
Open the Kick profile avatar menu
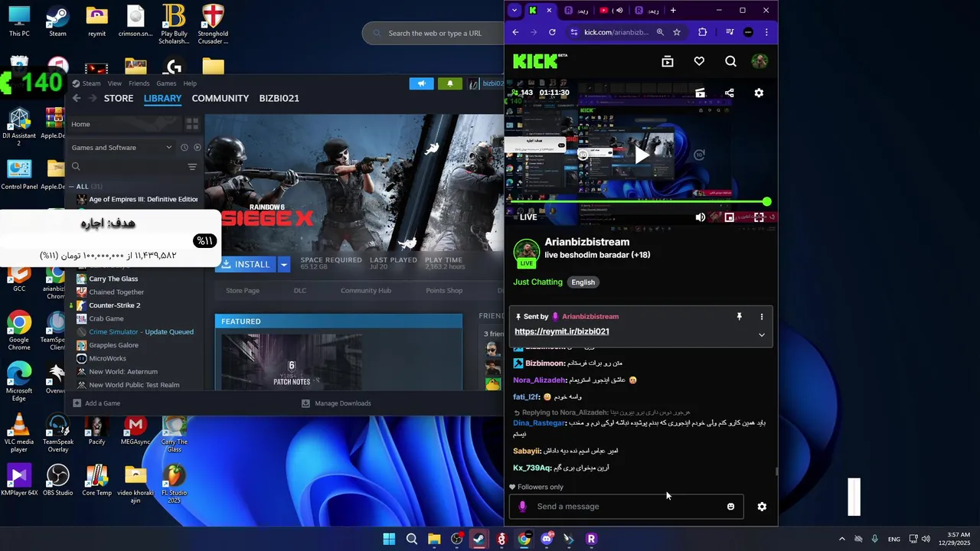coord(759,61)
